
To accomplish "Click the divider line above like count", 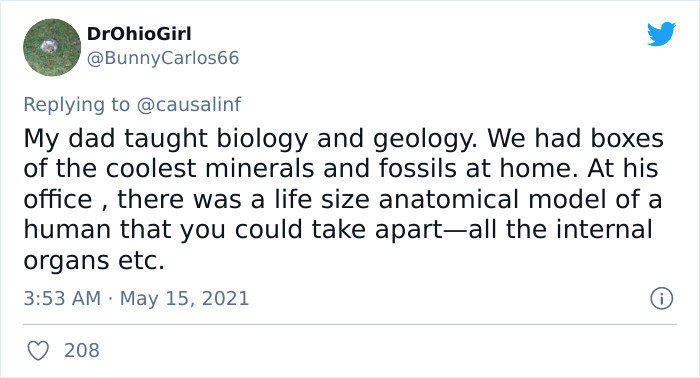I will [350, 324].
